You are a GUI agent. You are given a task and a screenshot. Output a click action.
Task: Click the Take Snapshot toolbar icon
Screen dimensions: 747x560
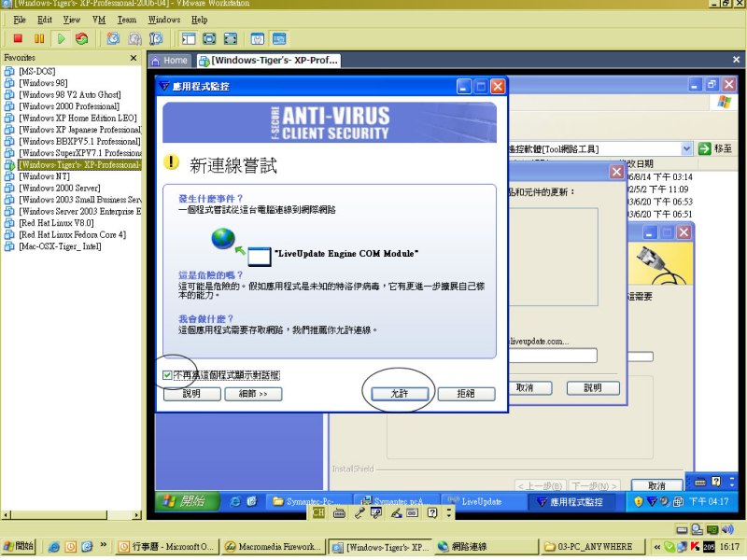[x=113, y=38]
